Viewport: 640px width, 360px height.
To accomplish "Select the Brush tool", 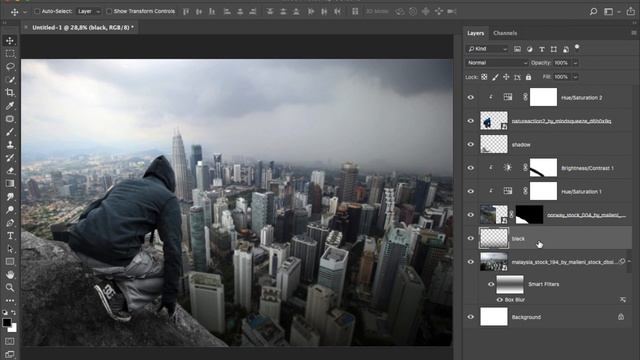I will (10, 132).
